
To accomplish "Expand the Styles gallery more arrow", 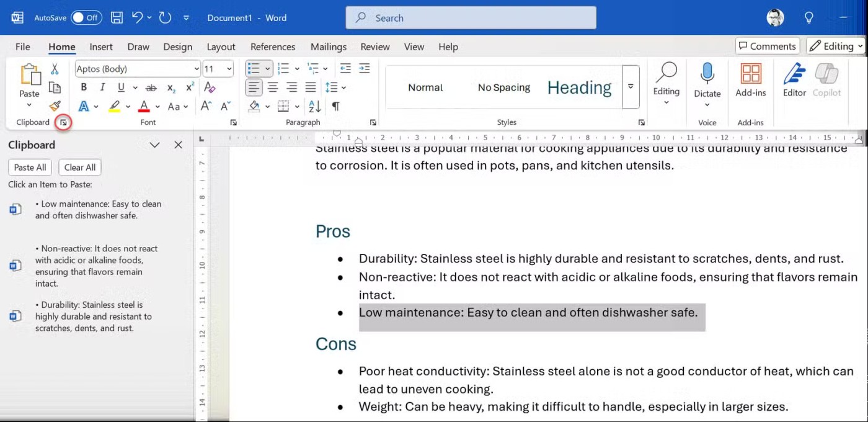I will [x=631, y=88].
